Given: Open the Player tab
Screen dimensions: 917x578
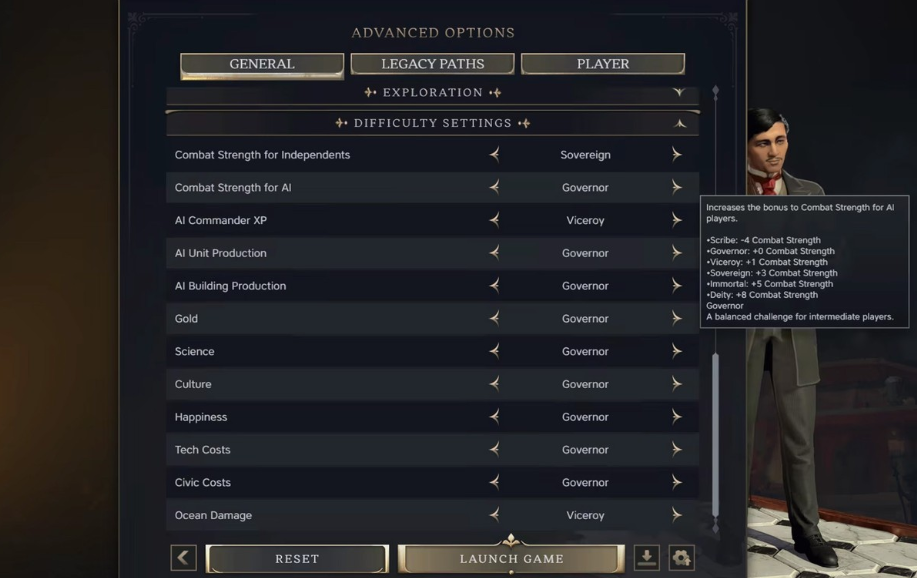Looking at the screenshot, I should [x=603, y=64].
